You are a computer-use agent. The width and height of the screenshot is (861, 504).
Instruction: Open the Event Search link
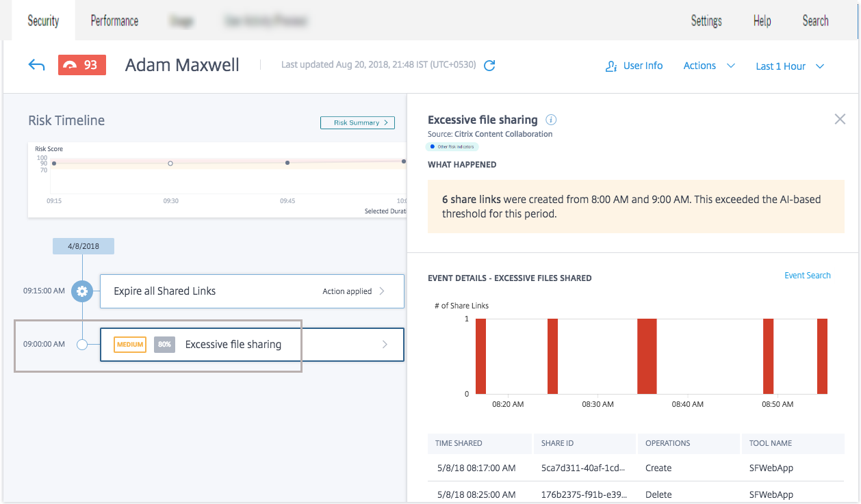click(x=807, y=276)
